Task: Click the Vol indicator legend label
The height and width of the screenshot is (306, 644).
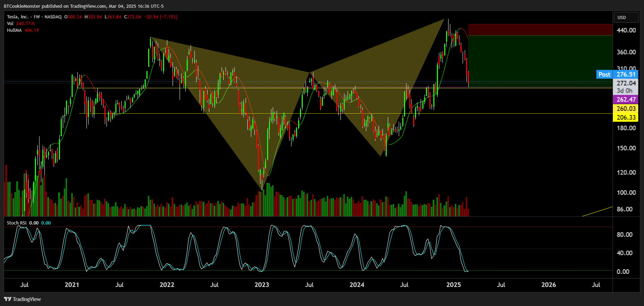Action: (10, 23)
